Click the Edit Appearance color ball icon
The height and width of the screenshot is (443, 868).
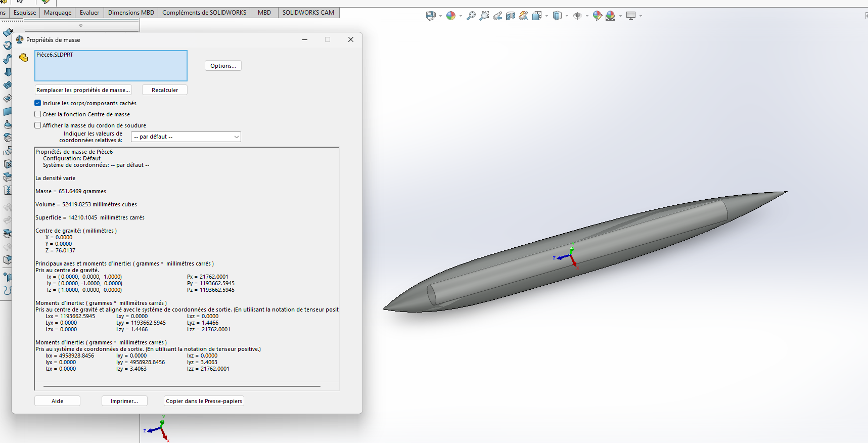point(598,16)
